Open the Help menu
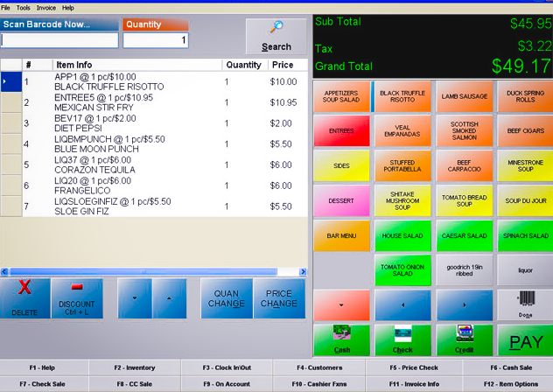 68,8
